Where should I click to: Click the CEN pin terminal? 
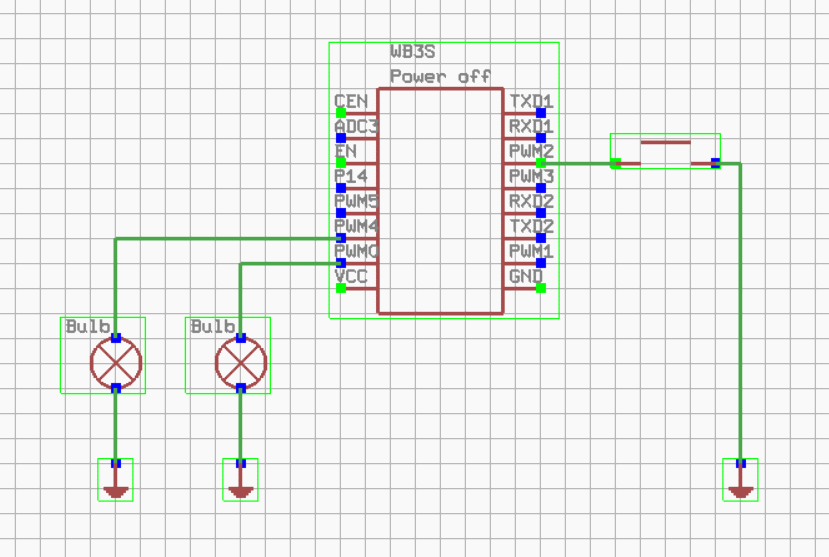coord(341,113)
